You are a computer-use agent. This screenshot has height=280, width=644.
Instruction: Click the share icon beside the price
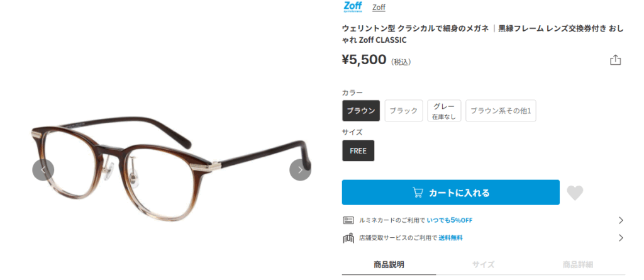tap(615, 60)
